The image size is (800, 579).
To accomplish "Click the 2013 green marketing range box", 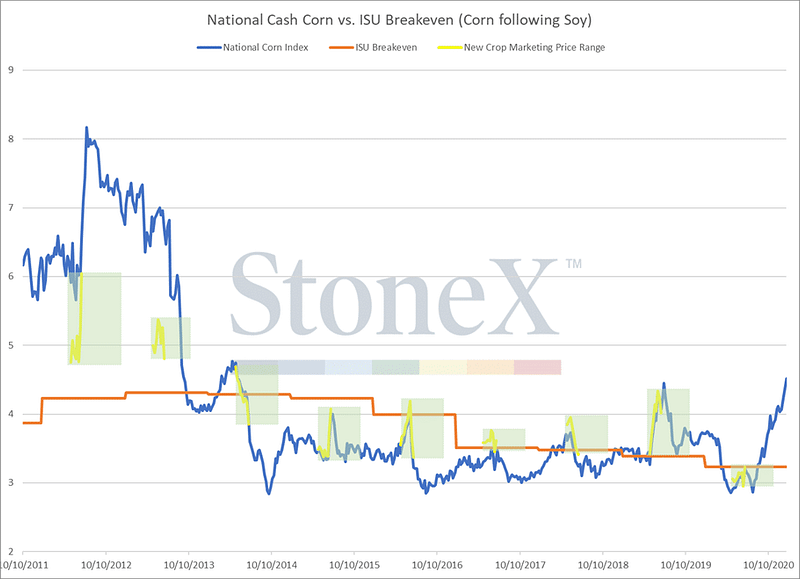I will click(170, 338).
